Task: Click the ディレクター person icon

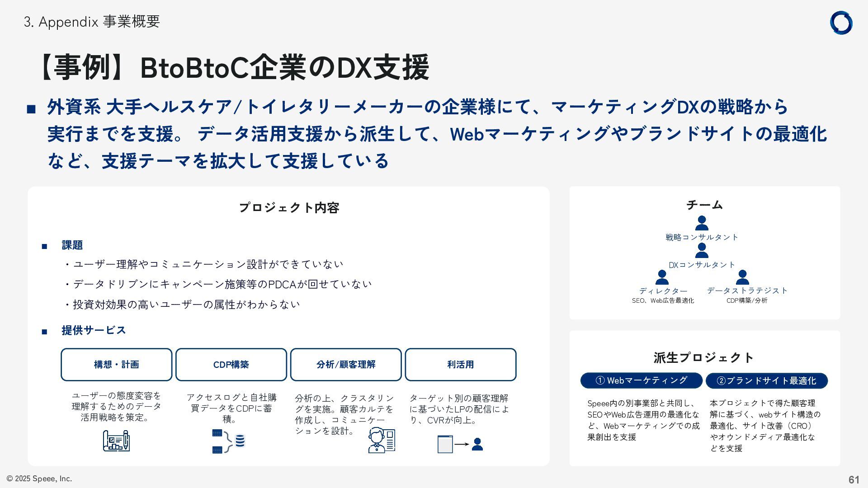Action: 662,277
